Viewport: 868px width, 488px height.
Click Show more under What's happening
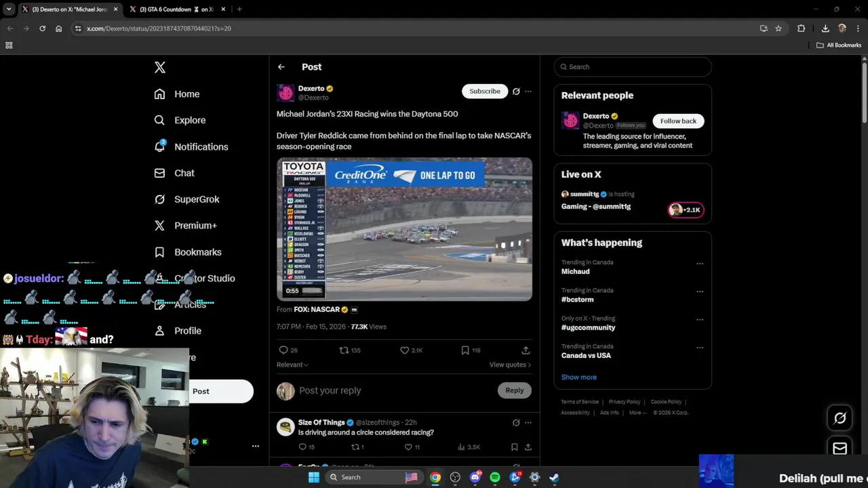578,378
